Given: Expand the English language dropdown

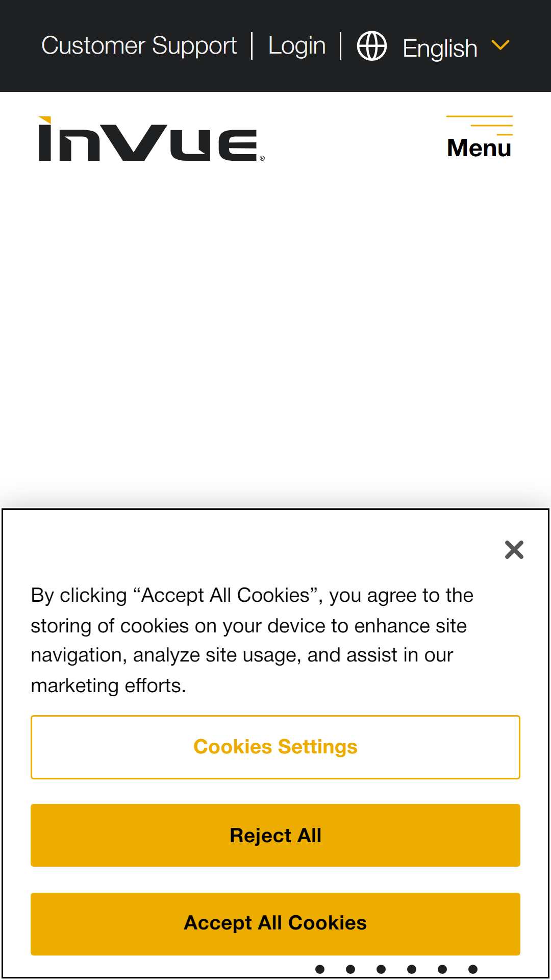Looking at the screenshot, I should click(x=440, y=48).
